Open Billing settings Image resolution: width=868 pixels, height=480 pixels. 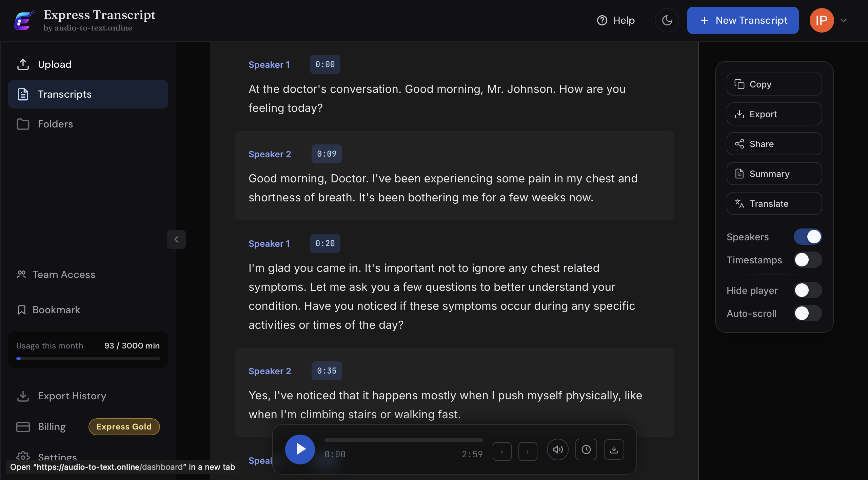tap(52, 427)
